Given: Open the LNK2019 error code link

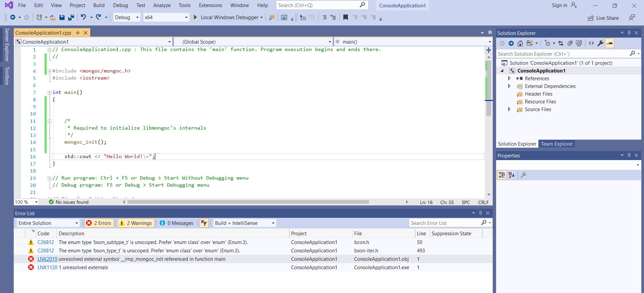Looking at the screenshot, I should (47, 259).
